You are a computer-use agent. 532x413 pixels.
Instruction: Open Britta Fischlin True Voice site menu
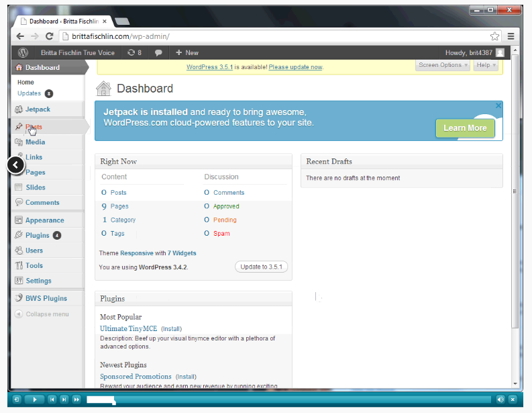(78, 52)
